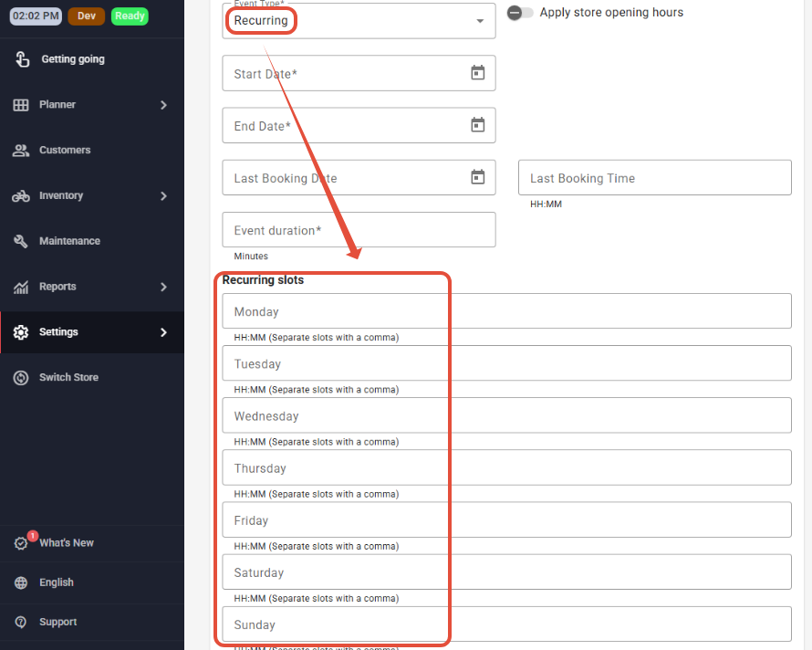Click the Switch Store circular icon
Viewport: 812px width, 650px height.
pyautogui.click(x=21, y=378)
